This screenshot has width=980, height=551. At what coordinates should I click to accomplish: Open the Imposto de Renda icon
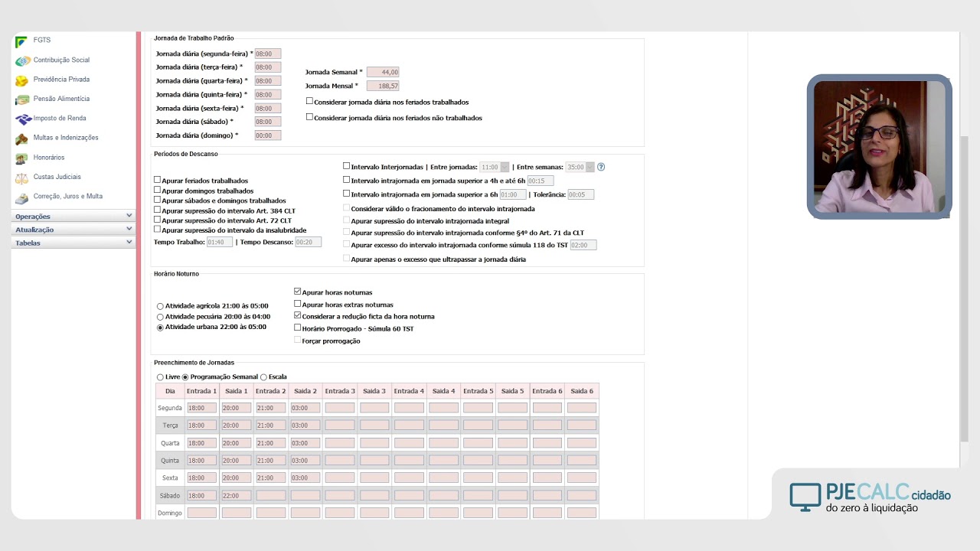pos(23,119)
